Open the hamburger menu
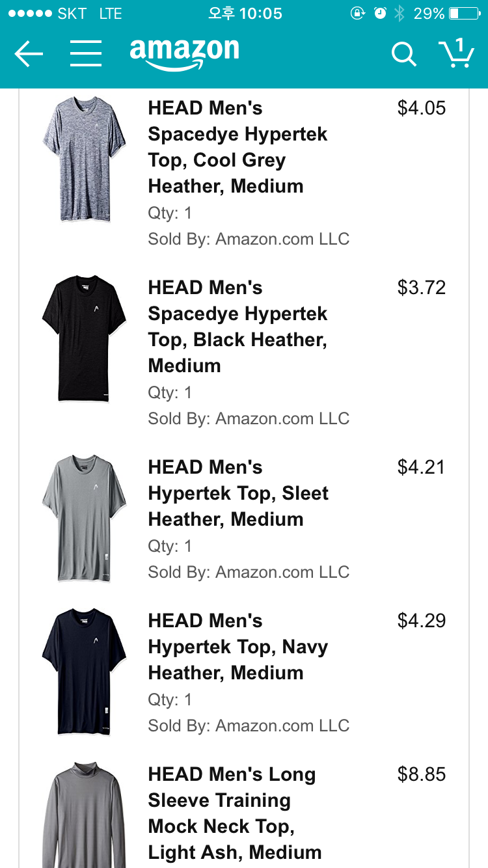The height and width of the screenshot is (868, 488). [x=86, y=54]
